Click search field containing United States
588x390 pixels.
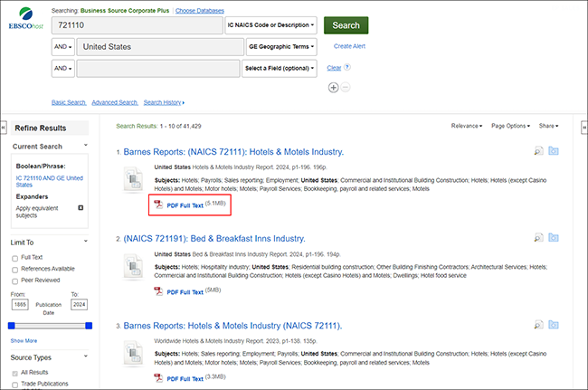coord(160,47)
